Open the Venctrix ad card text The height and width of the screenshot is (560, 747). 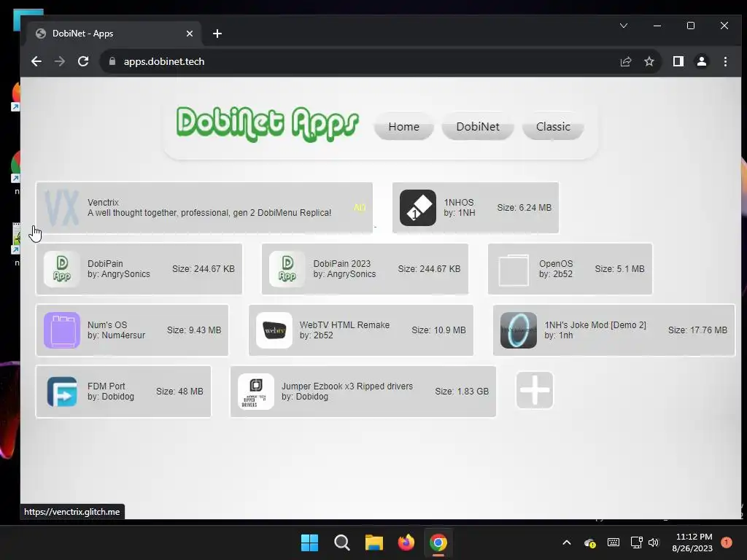(x=209, y=208)
